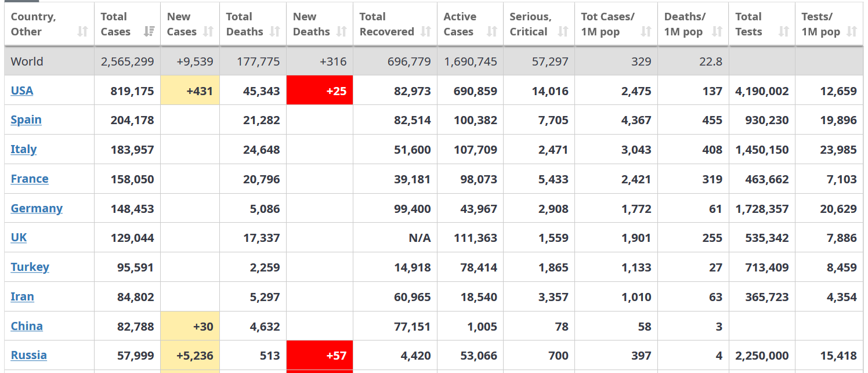Select World serious critical 57,297
Viewport: 868px width, 373px height.
pyautogui.click(x=550, y=61)
